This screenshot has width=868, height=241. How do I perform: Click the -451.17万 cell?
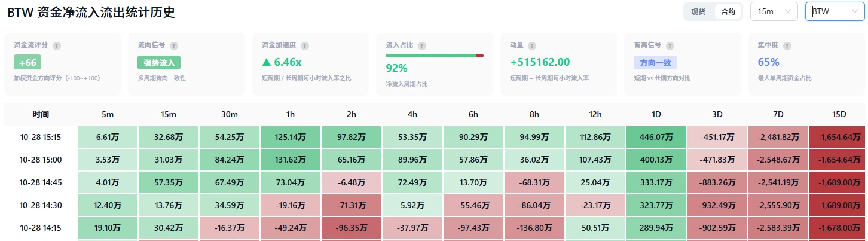(717, 137)
